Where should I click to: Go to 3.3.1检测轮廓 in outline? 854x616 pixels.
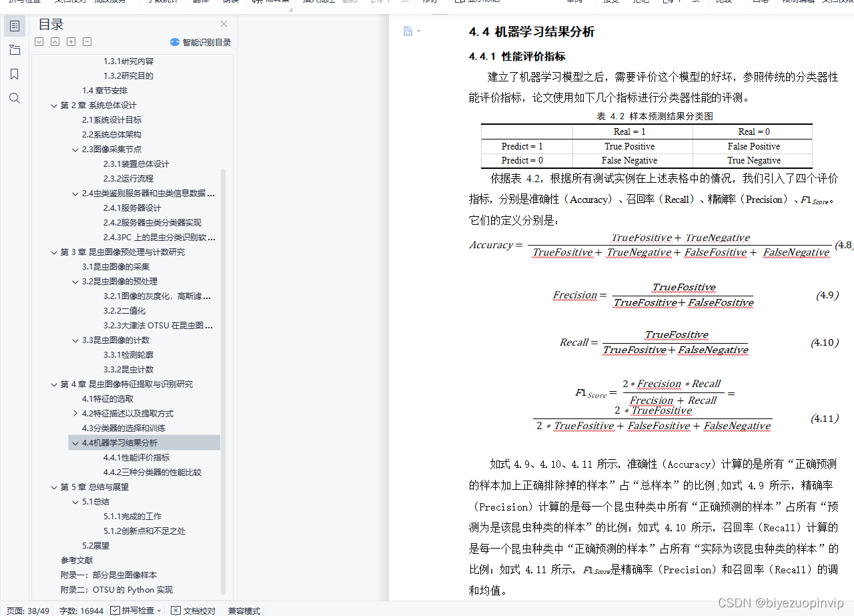(128, 355)
